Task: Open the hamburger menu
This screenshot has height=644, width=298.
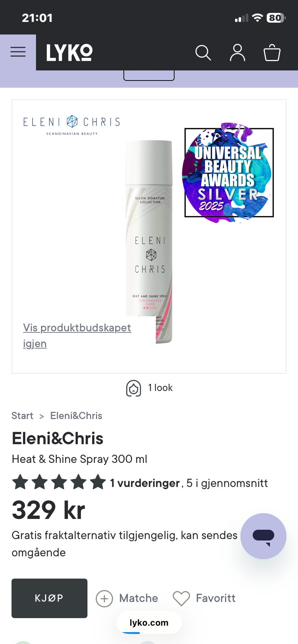Action: tap(18, 52)
